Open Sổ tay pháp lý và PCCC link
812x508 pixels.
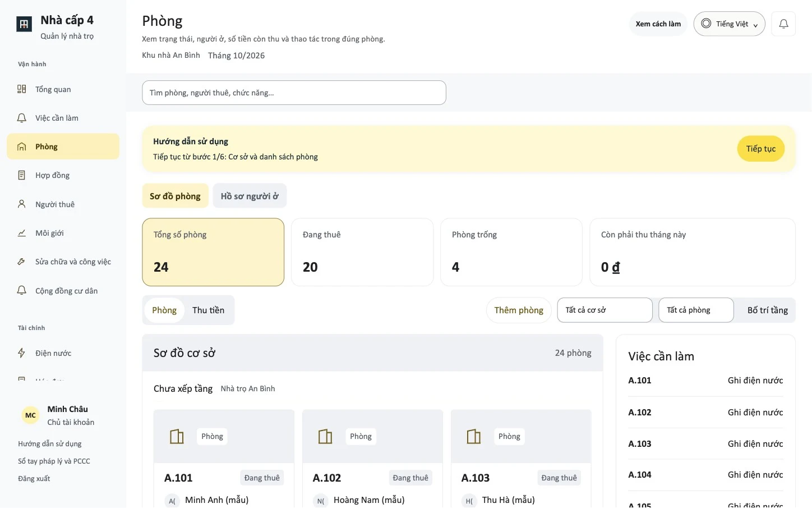pyautogui.click(x=54, y=461)
